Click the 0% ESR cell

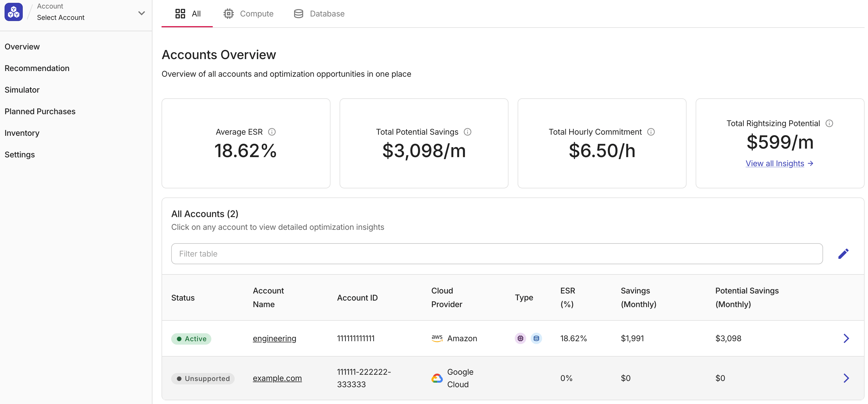click(567, 378)
